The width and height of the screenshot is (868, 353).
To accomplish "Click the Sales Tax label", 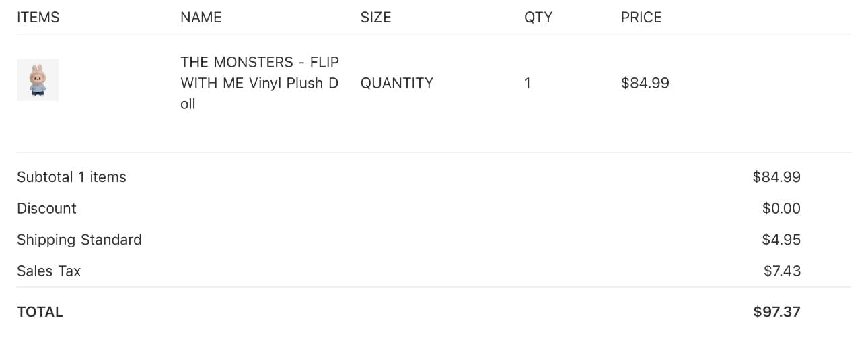I will [48, 271].
